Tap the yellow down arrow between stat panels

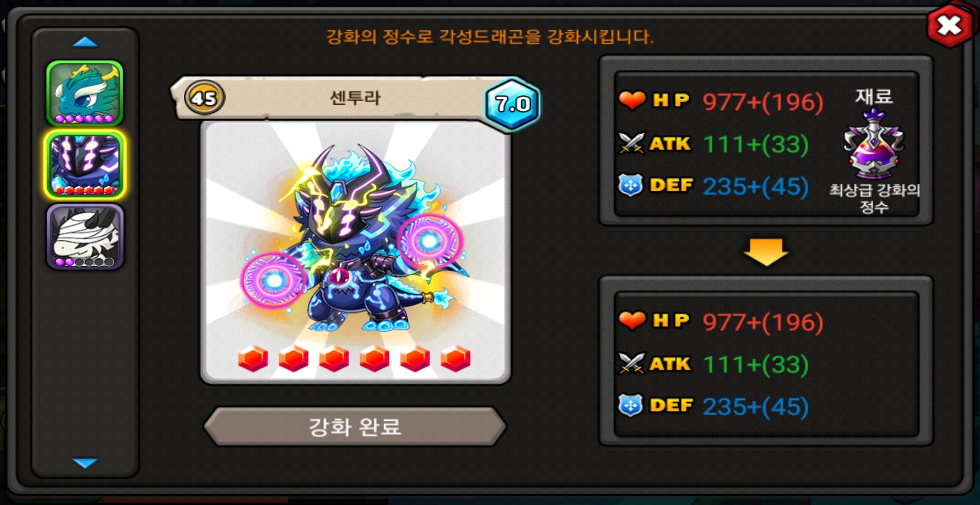(x=766, y=252)
